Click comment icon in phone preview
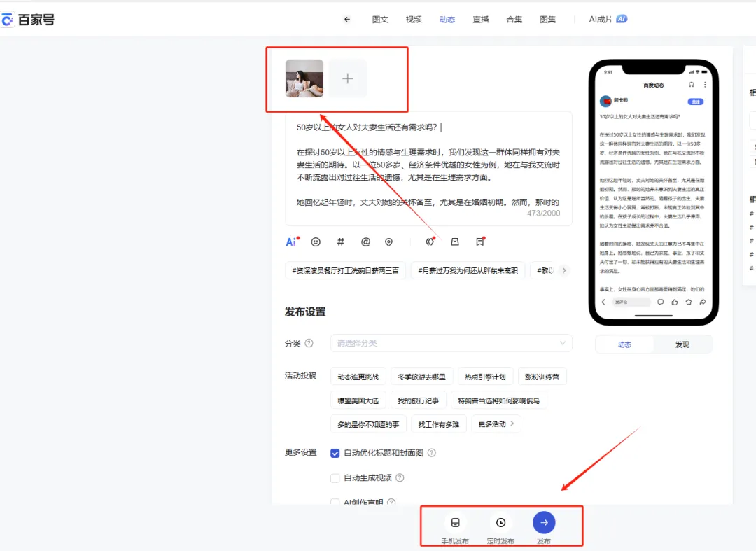This screenshot has width=756, height=551. [x=661, y=302]
